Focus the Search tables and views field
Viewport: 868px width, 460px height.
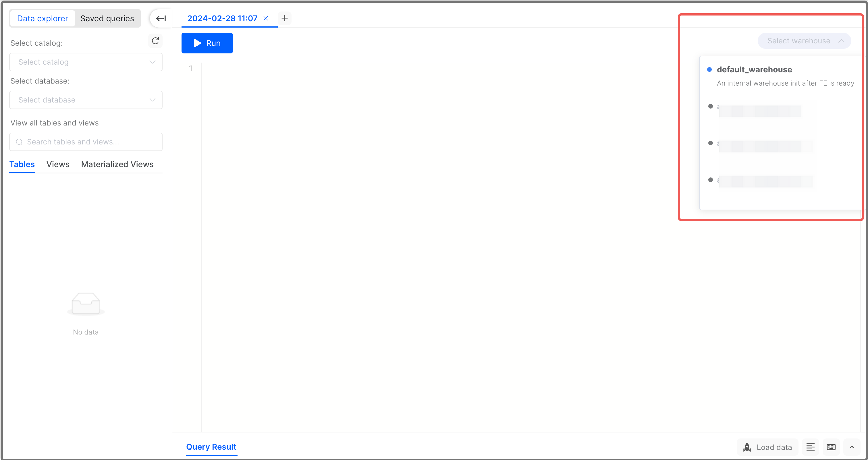tap(86, 142)
